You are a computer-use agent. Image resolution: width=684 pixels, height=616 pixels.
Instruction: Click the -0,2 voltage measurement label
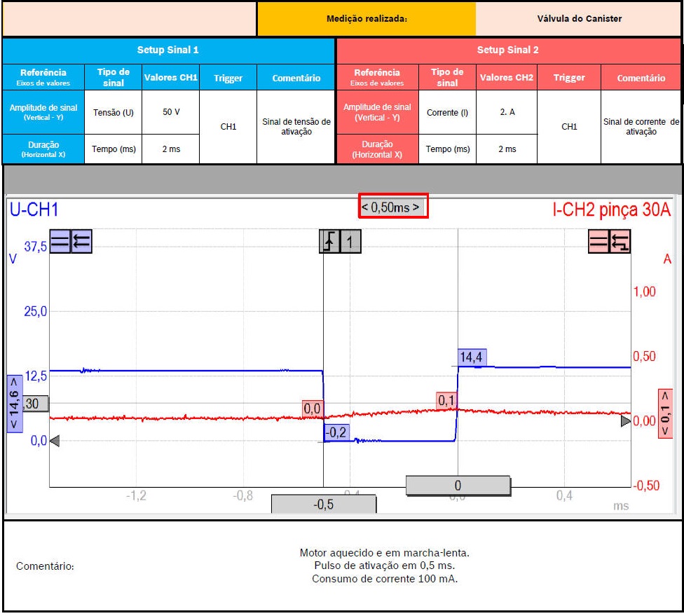[x=336, y=432]
